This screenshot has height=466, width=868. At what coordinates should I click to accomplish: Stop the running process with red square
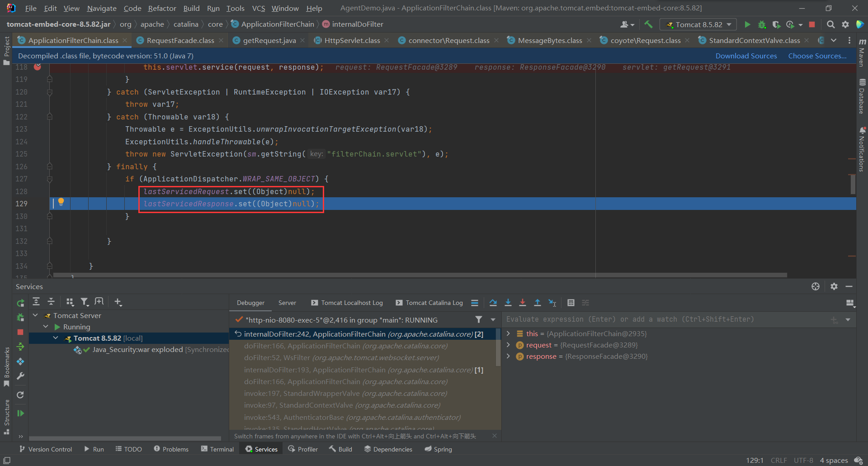pos(812,24)
